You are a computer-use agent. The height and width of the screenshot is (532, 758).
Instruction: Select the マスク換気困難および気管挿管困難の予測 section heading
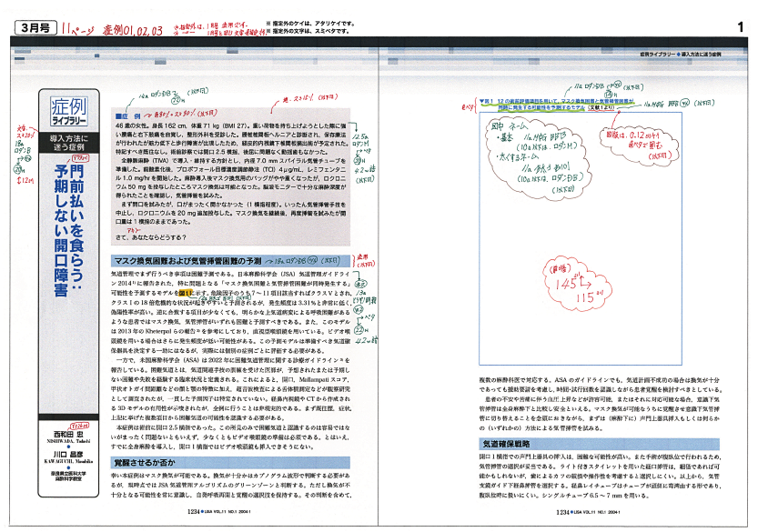pyautogui.click(x=192, y=259)
